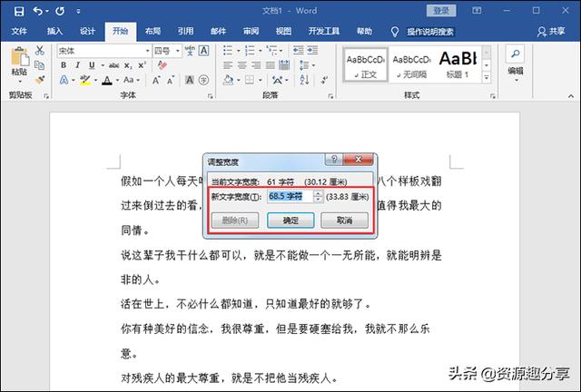Align text left
581x392 pixels.
(228, 65)
